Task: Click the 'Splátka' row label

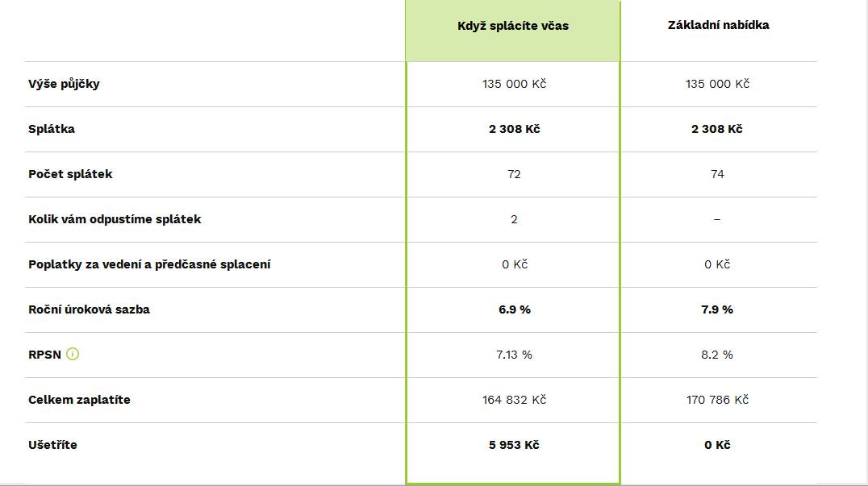Action: [x=52, y=129]
